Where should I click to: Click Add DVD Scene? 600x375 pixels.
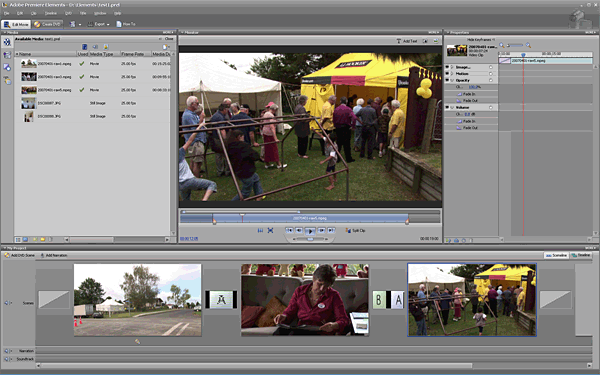point(20,255)
